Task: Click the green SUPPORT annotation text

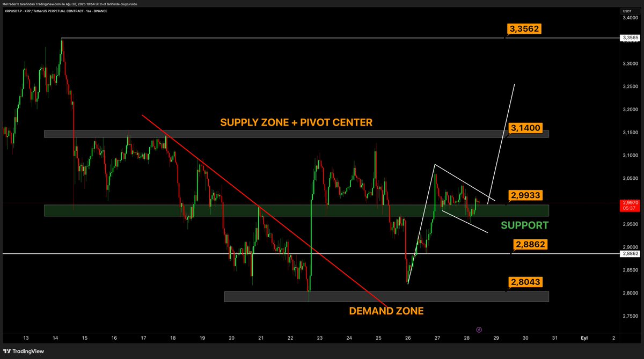Action: click(x=525, y=225)
